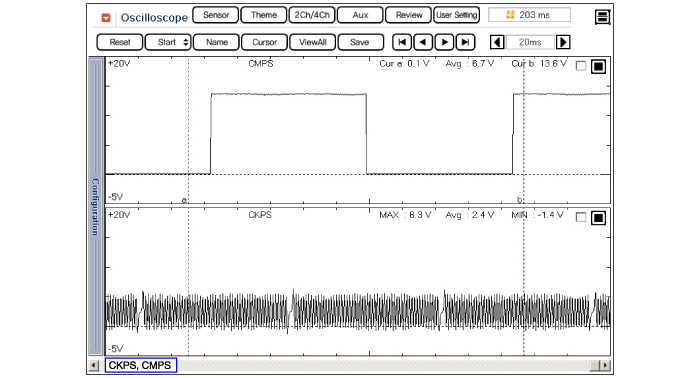This screenshot has height=378, width=700.
Task: Open the Sensor menu button
Action: pos(216,15)
